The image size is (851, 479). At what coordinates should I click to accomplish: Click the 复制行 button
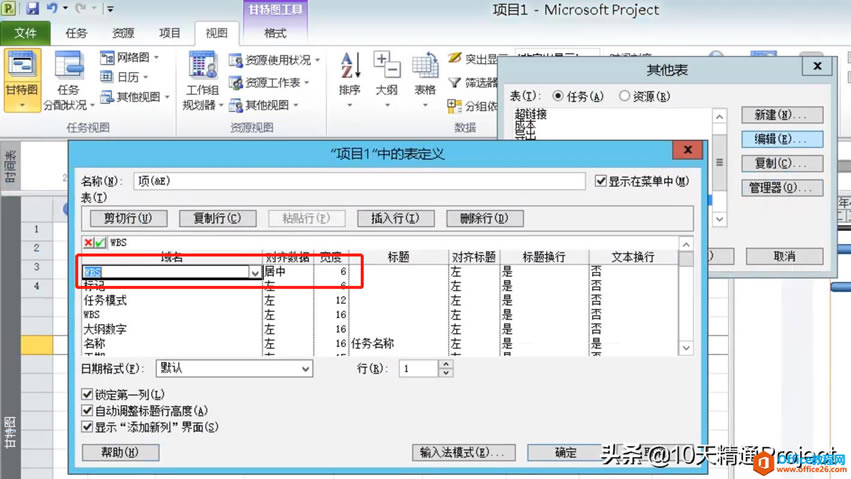tap(217, 218)
